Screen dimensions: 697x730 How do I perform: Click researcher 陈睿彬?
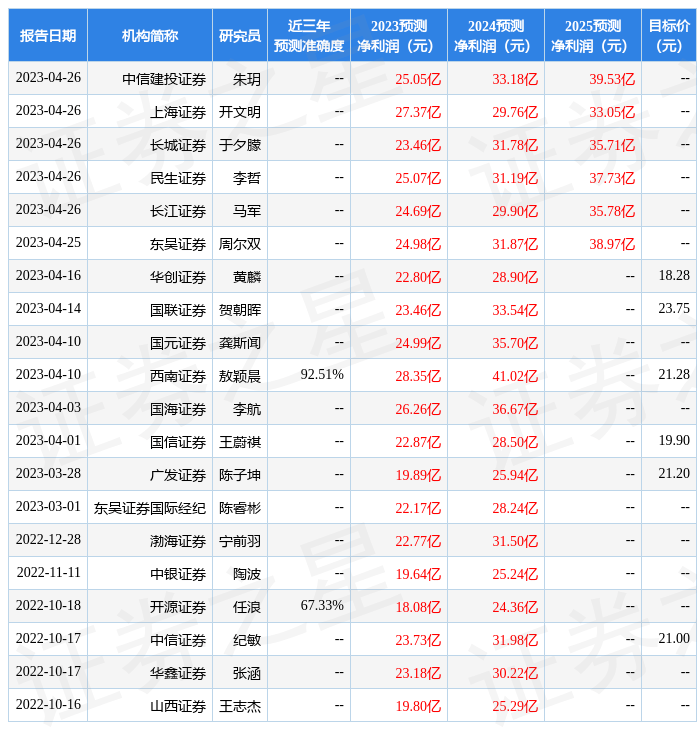(240, 508)
